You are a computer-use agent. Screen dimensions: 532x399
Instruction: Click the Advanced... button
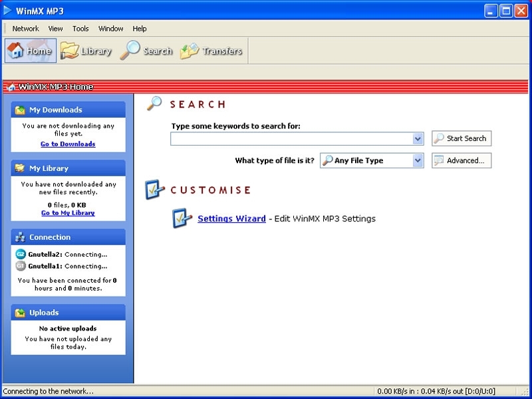click(462, 160)
